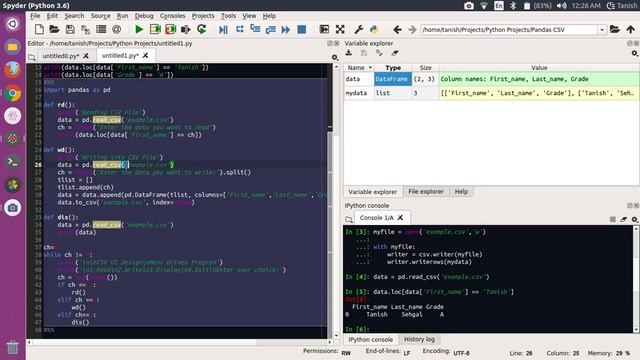Stop debugging with the blue square
Screen dimensions: 640x360
point(302,29)
